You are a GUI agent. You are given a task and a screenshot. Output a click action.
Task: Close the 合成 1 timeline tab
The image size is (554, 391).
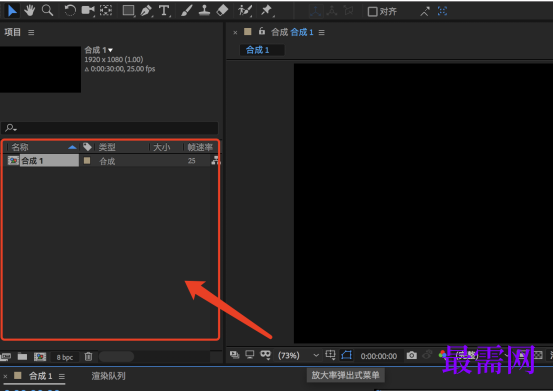[x=5, y=377]
